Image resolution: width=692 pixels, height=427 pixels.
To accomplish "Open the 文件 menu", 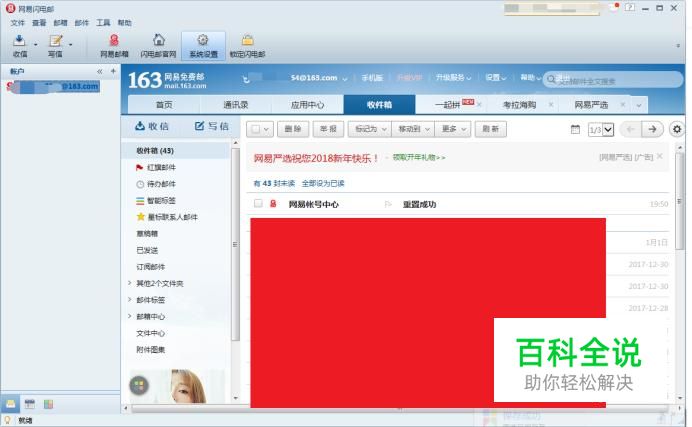I will click(18, 22).
